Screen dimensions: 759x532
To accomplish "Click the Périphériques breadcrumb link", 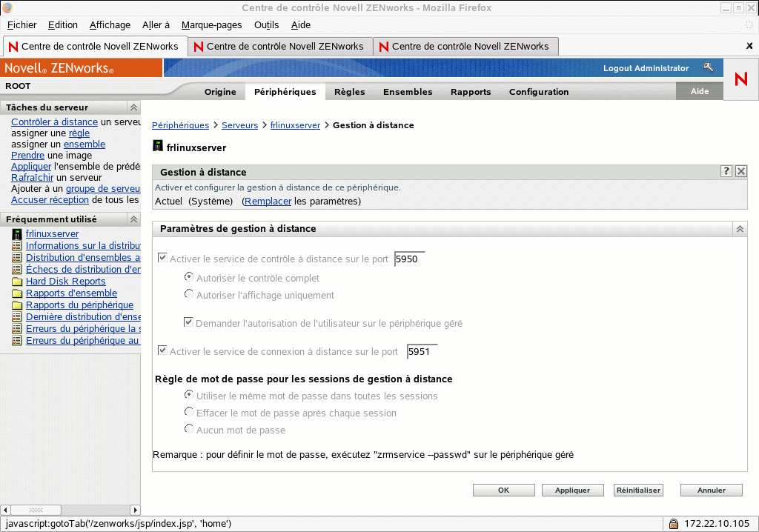I will click(181, 125).
